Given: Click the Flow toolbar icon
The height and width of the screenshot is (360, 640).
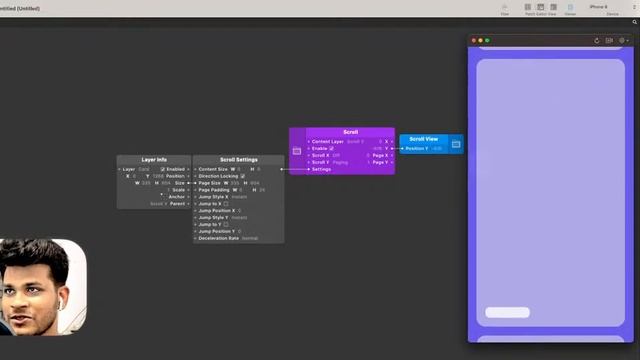Looking at the screenshot, I should pyautogui.click(x=505, y=7).
